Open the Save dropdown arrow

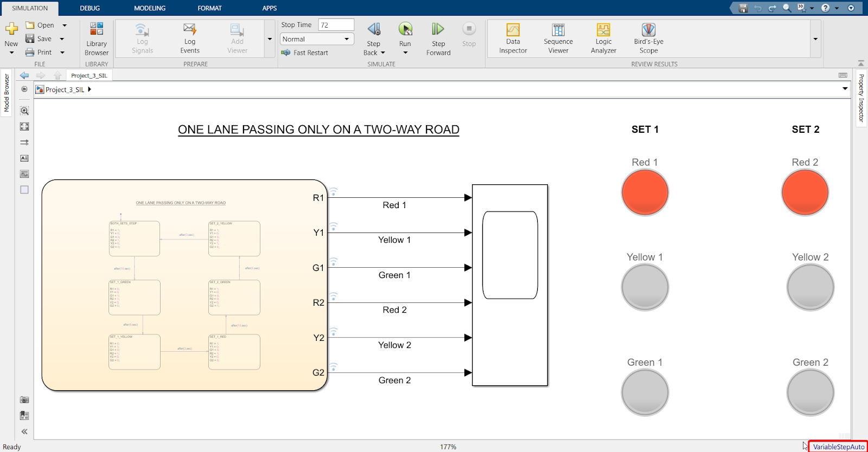tap(62, 38)
